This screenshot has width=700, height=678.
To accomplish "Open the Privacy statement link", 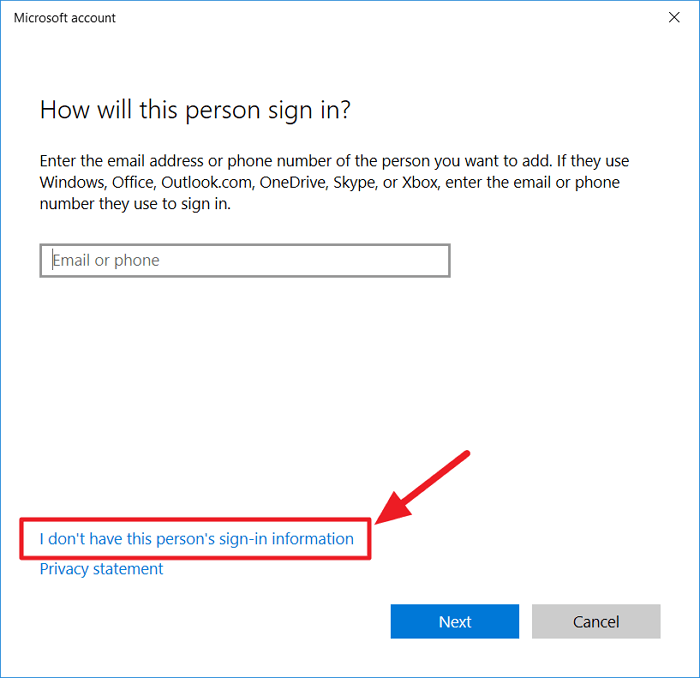I will 101,569.
